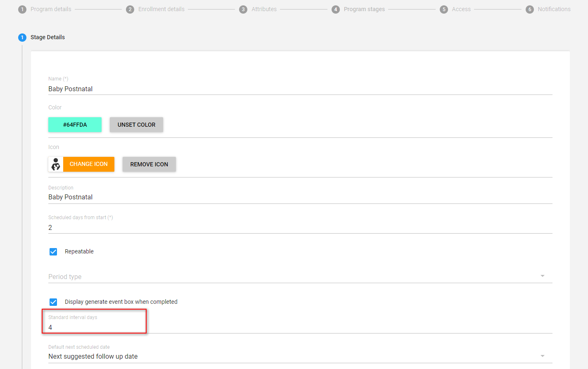Click the UNSET COLOR button
This screenshot has width=588, height=369.
[136, 125]
